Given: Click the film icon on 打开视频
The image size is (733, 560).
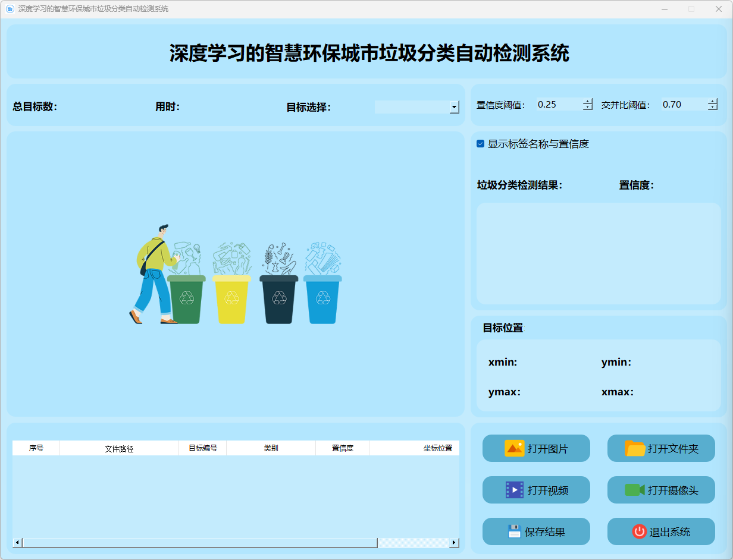Looking at the screenshot, I should 514,490.
